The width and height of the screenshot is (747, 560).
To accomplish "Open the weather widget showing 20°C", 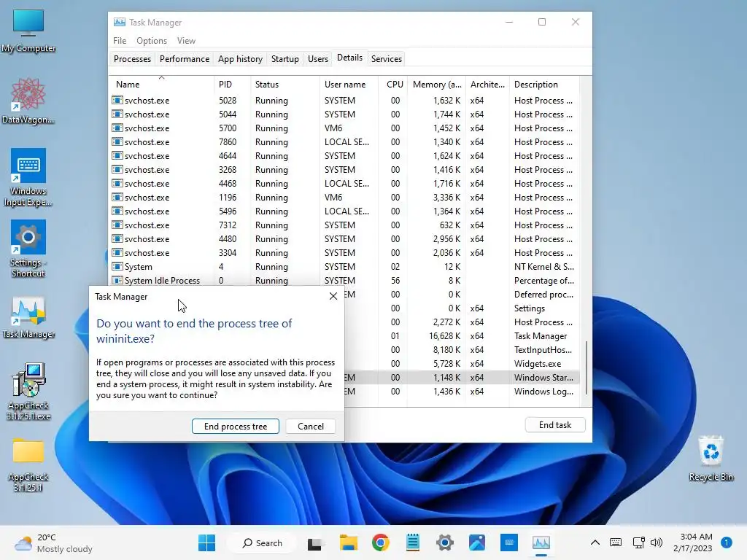I will (53, 542).
